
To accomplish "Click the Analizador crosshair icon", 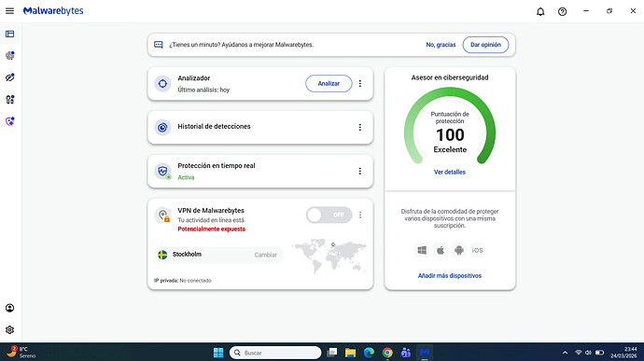I will [x=162, y=84].
